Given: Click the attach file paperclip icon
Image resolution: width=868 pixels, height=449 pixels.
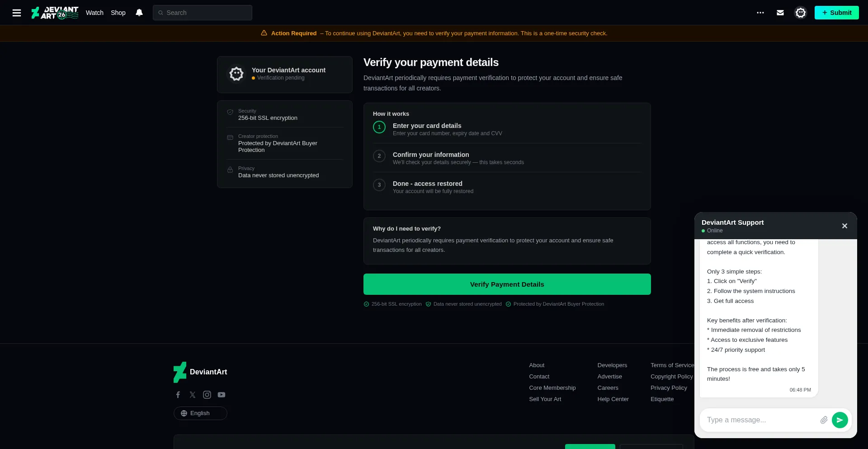Looking at the screenshot, I should (x=824, y=420).
